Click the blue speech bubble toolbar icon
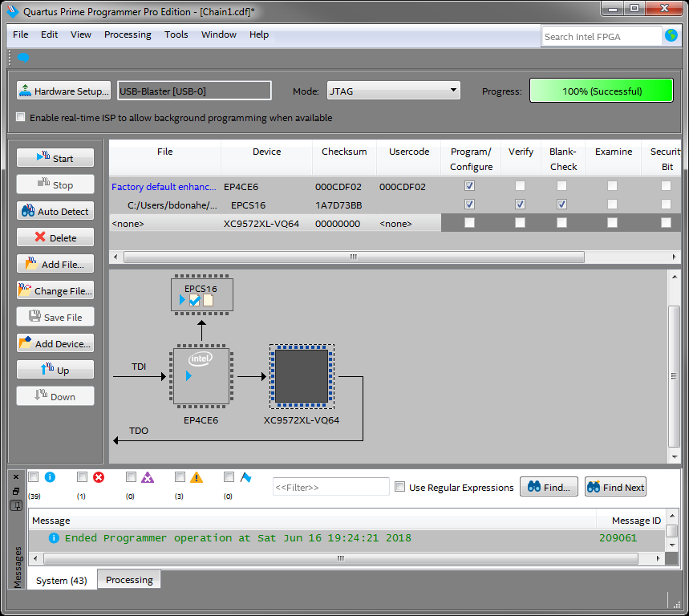The height and width of the screenshot is (616, 689). pyautogui.click(x=22, y=57)
